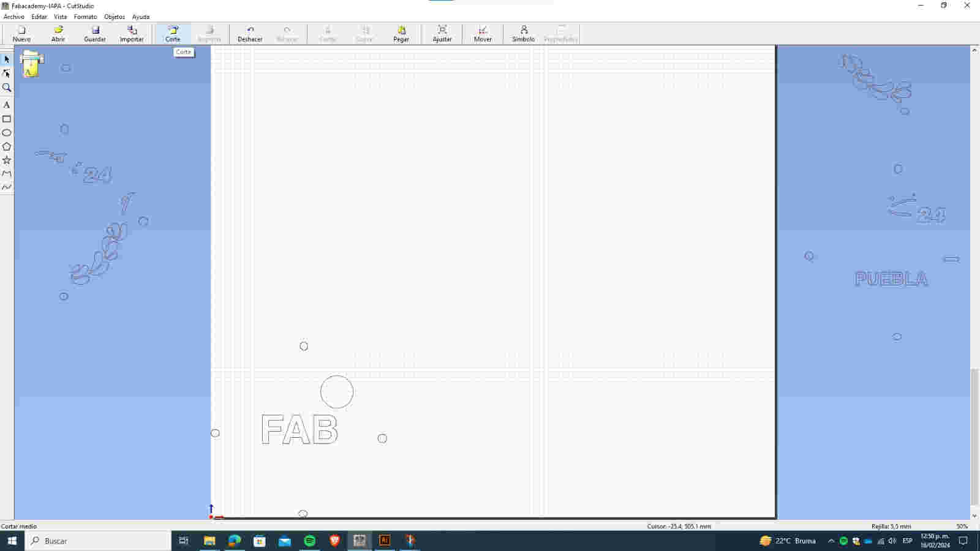Select the rectangle drawing tool
Screen dimensions: 980x551
pyautogui.click(x=7, y=119)
